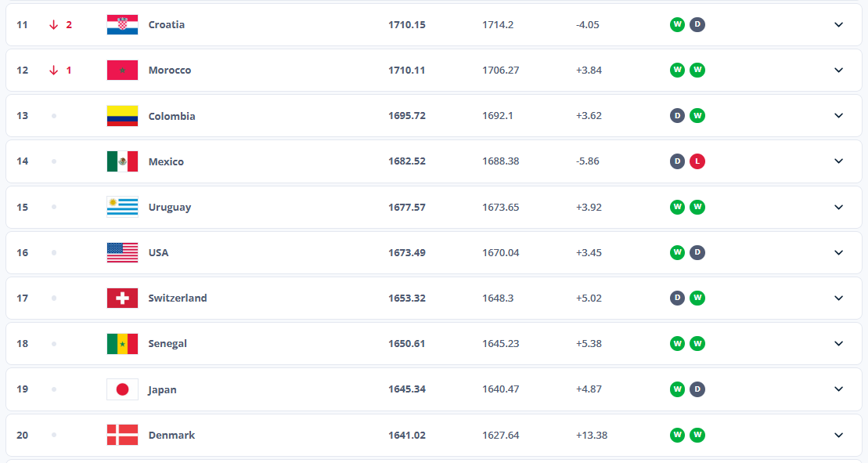This screenshot has height=463, width=868.
Task: Click Colombia's gray D draw badge
Action: coord(677,116)
